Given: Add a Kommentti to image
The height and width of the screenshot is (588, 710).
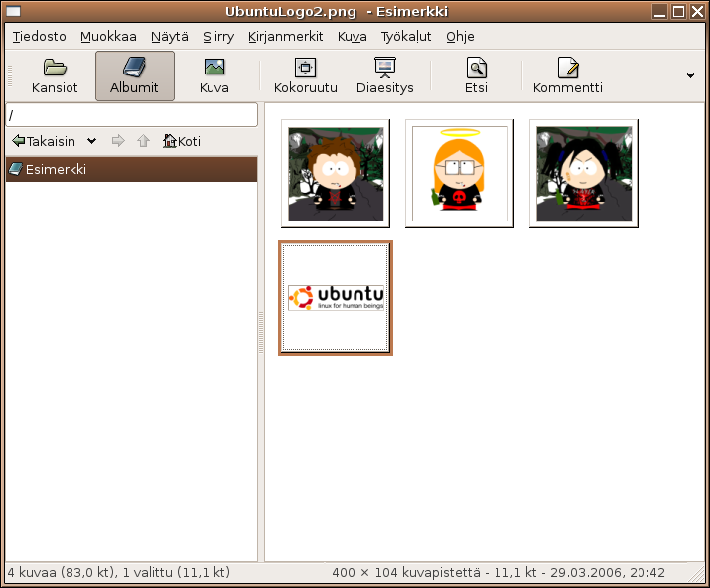Looking at the screenshot, I should 567,75.
